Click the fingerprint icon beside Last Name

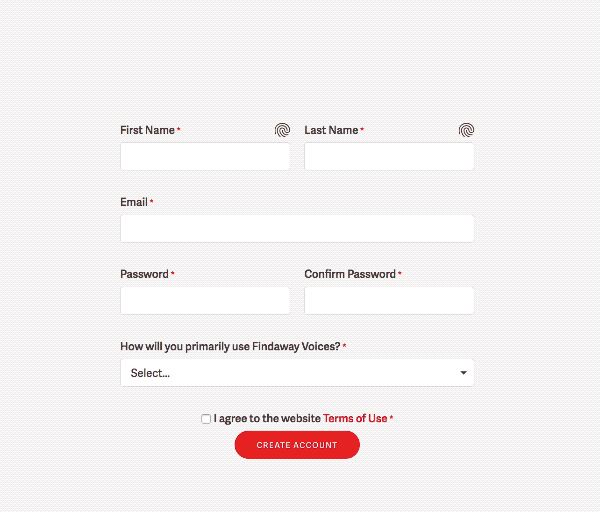coord(466,130)
